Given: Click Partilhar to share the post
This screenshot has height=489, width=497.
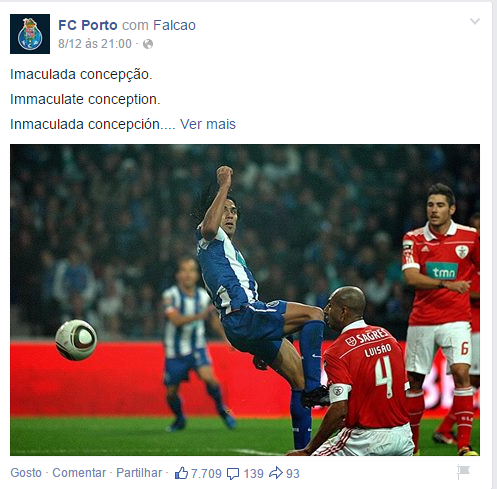Looking at the screenshot, I should [x=139, y=473].
